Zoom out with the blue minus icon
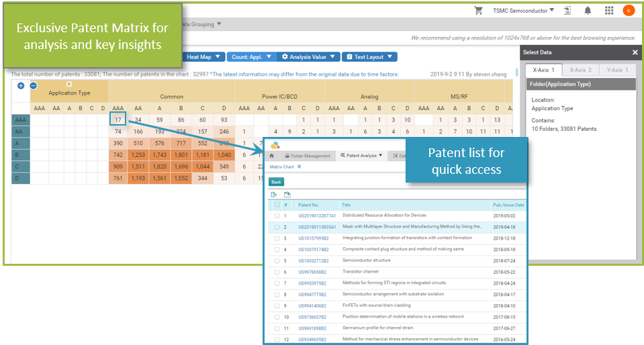This screenshot has width=644, height=345. tap(34, 85)
